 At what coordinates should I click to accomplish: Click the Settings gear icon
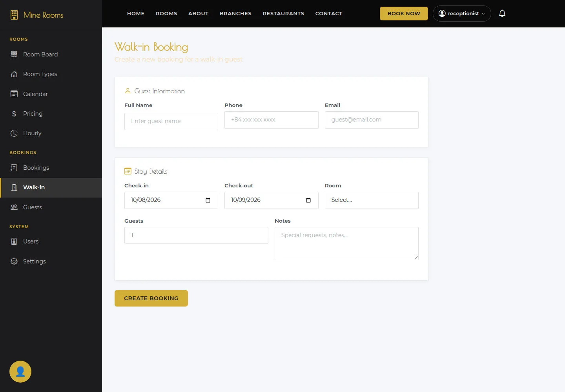coord(14,261)
